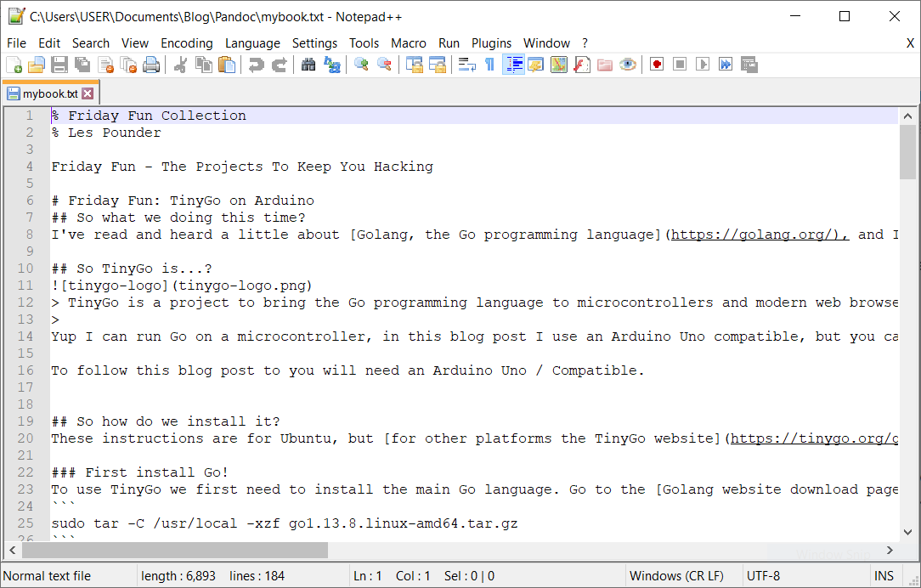Open the File menu
921x588 pixels.
pyautogui.click(x=16, y=42)
